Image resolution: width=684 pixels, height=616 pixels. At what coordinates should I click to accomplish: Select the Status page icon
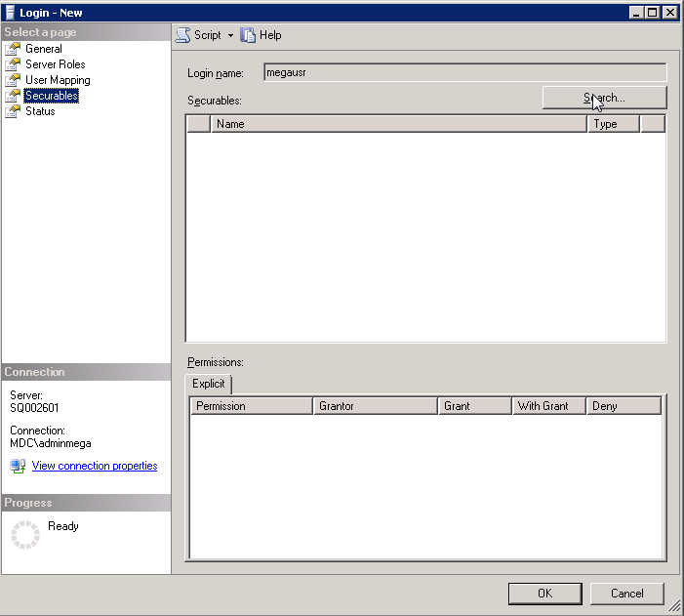[x=13, y=111]
